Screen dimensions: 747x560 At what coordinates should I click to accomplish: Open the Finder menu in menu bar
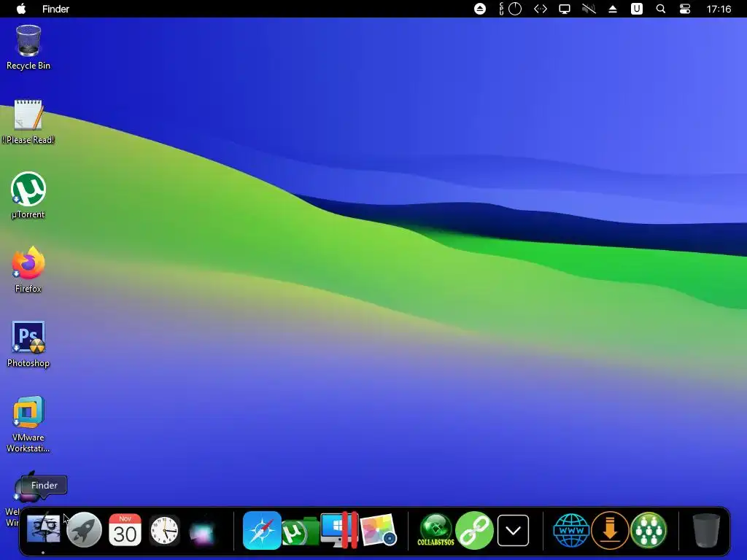tap(55, 9)
